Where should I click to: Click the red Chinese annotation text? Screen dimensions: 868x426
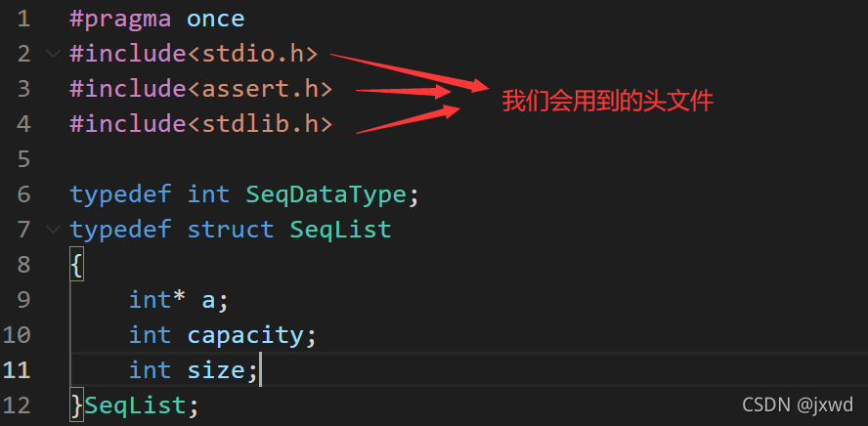pos(607,101)
